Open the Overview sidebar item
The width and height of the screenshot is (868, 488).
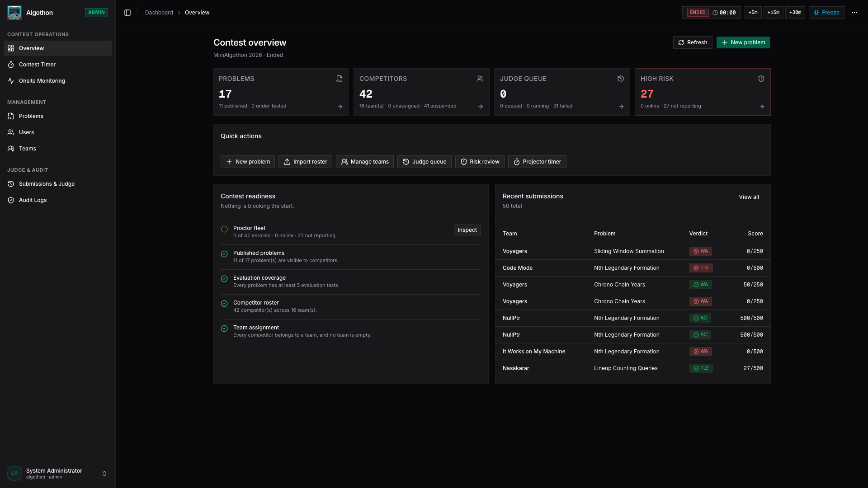(57, 48)
